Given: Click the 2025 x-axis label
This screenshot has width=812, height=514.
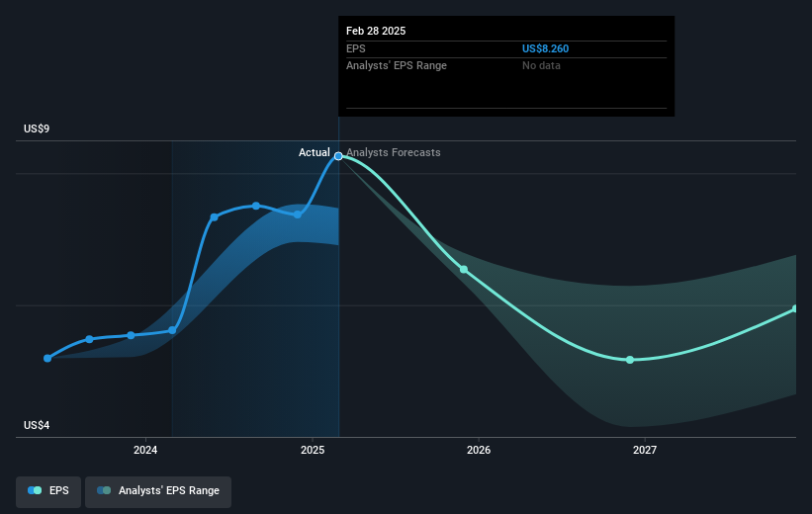Looking at the screenshot, I should (313, 451).
